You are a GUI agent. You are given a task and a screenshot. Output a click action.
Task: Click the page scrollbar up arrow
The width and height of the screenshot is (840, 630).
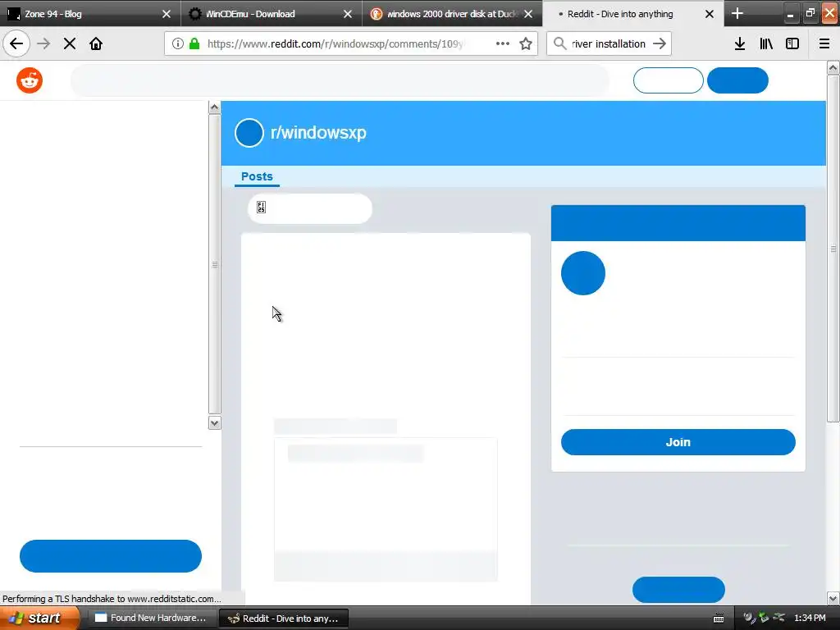click(x=833, y=67)
